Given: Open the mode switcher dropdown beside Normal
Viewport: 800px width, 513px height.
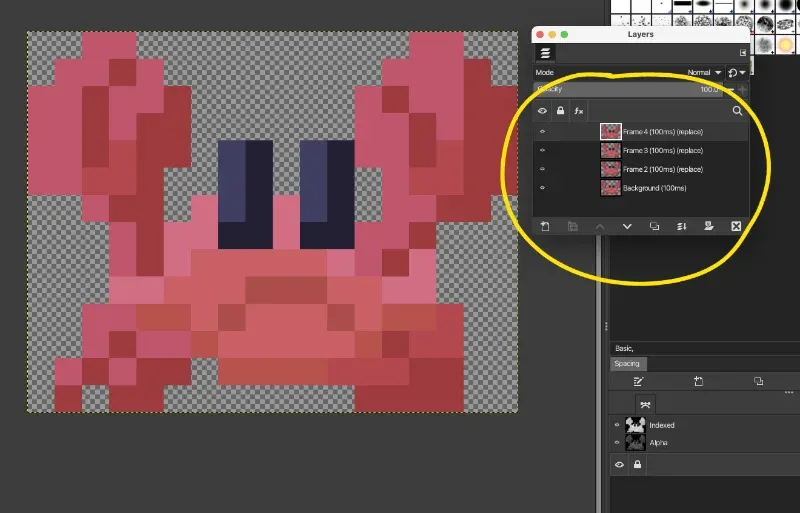Looking at the screenshot, I should coord(737,73).
